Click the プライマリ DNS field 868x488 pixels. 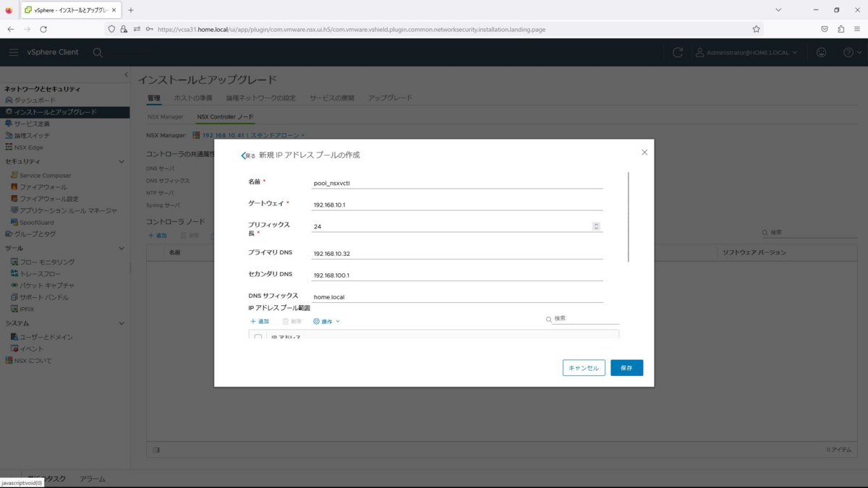(457, 254)
